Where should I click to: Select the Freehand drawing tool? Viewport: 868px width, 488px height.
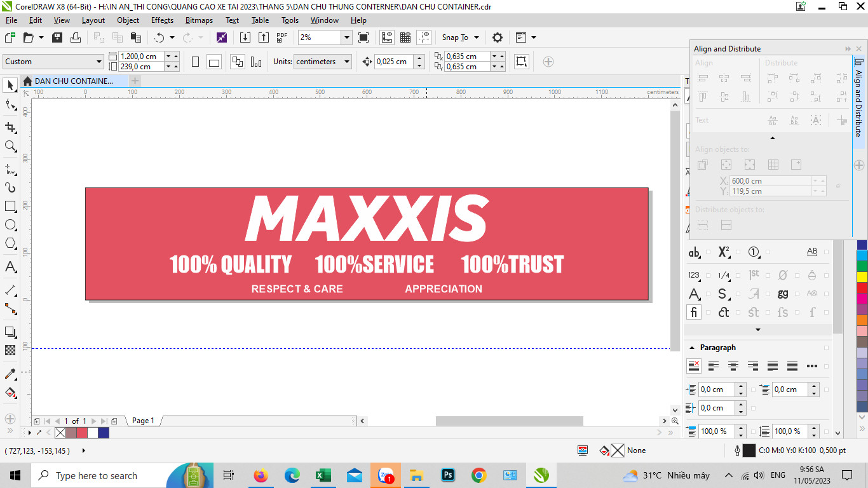coord(10,169)
